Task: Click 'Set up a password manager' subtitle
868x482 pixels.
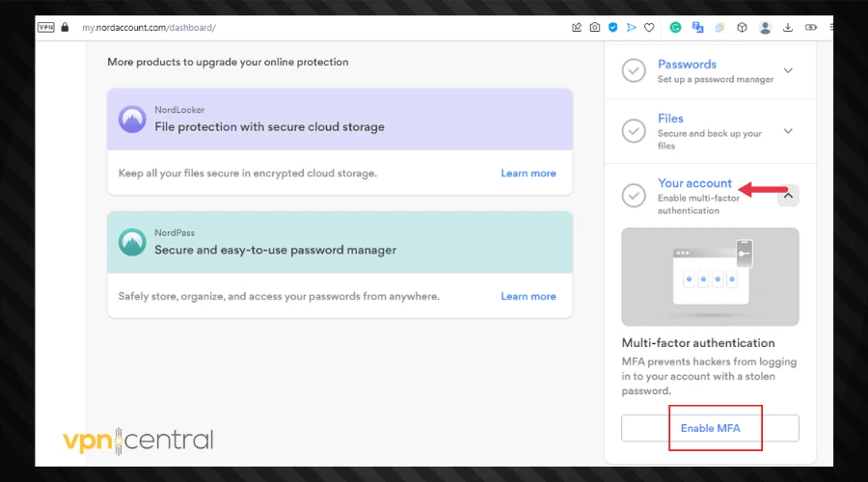Action: (x=716, y=79)
